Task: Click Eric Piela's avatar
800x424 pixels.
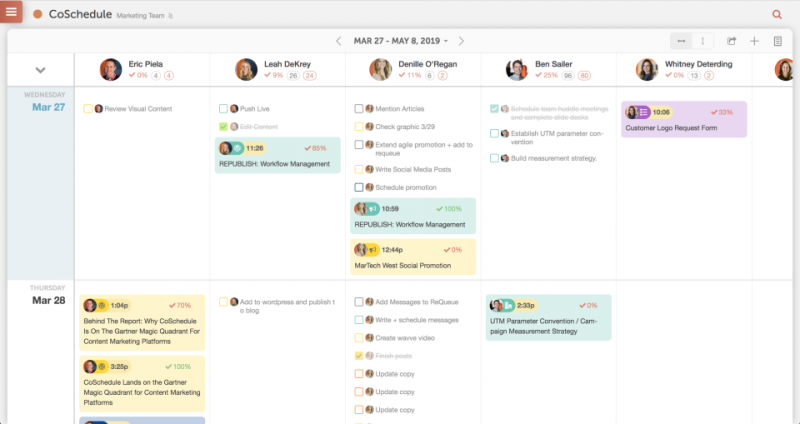Action: (111, 69)
